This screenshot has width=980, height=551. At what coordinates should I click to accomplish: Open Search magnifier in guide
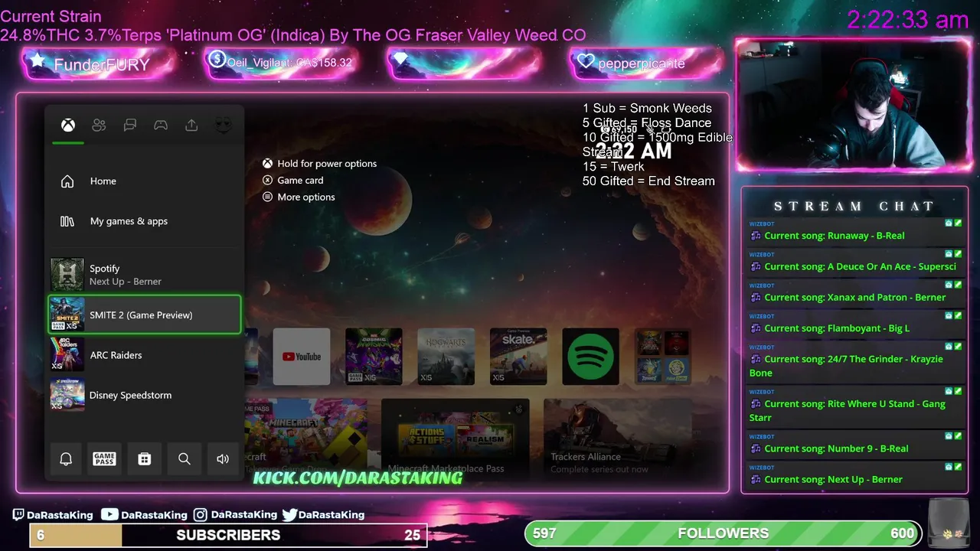(x=185, y=458)
